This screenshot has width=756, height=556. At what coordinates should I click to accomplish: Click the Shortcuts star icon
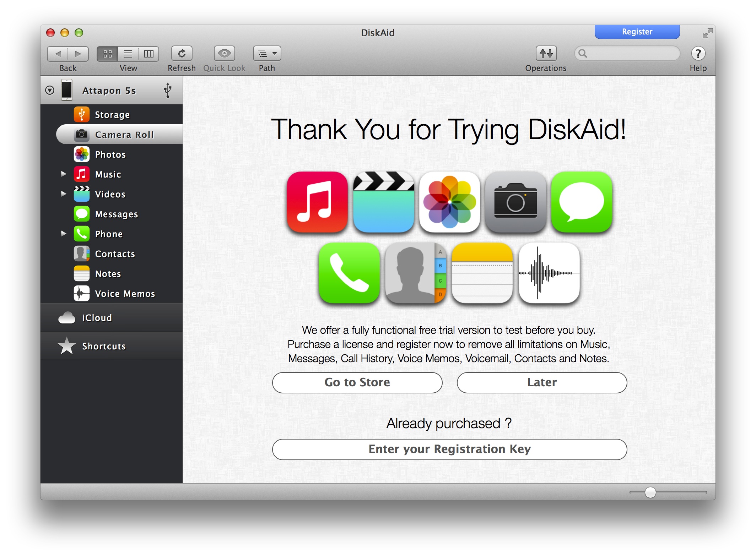(67, 346)
